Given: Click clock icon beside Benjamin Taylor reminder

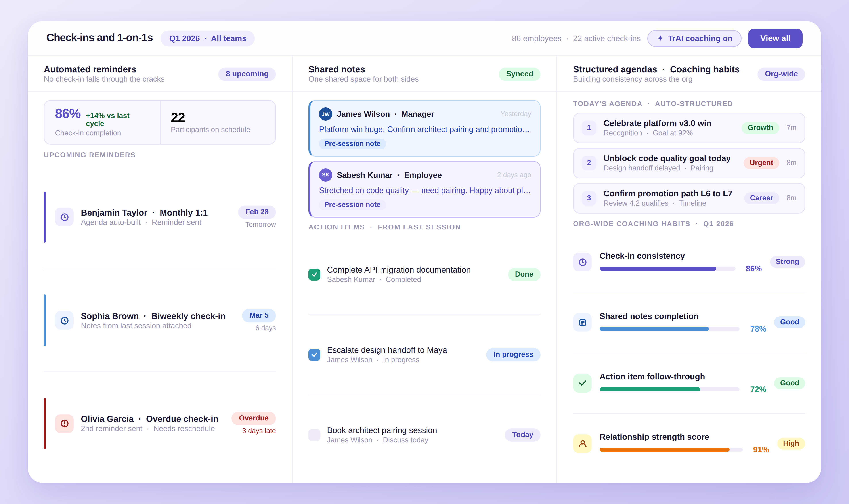Looking at the screenshot, I should click(65, 217).
